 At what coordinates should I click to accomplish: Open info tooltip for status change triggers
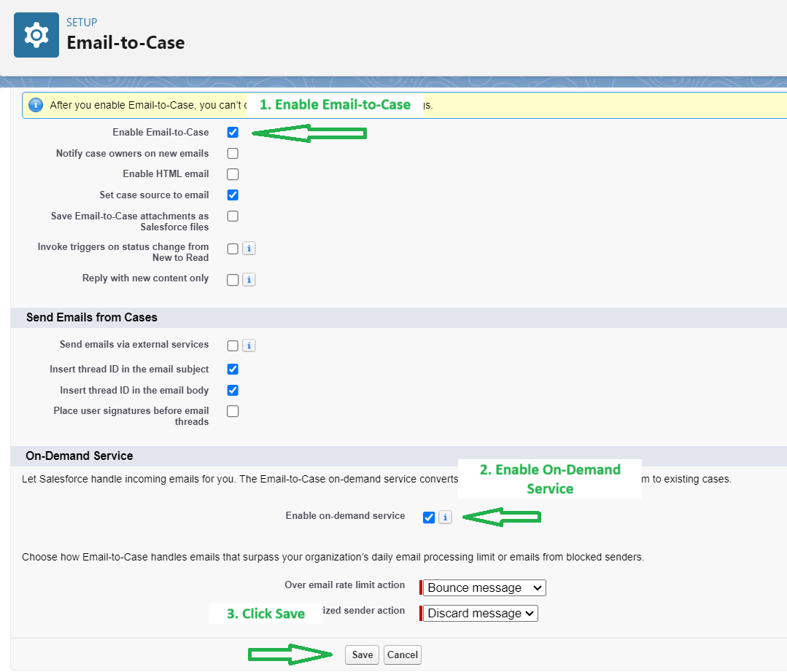(x=249, y=249)
